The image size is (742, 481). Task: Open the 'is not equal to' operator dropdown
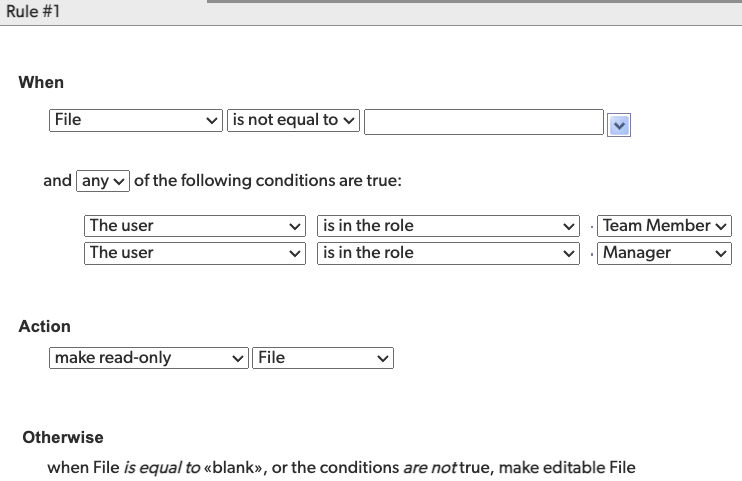coord(293,120)
